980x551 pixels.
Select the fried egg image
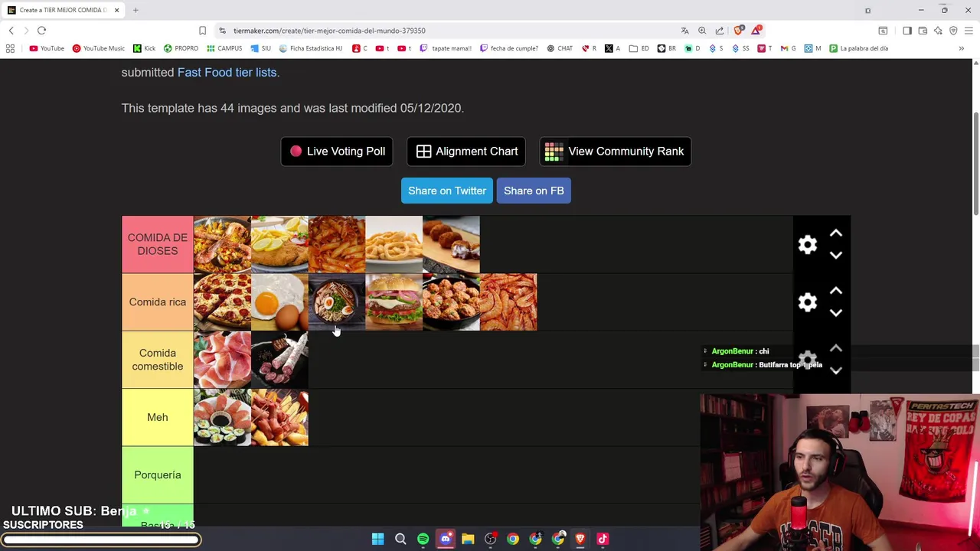(x=279, y=302)
